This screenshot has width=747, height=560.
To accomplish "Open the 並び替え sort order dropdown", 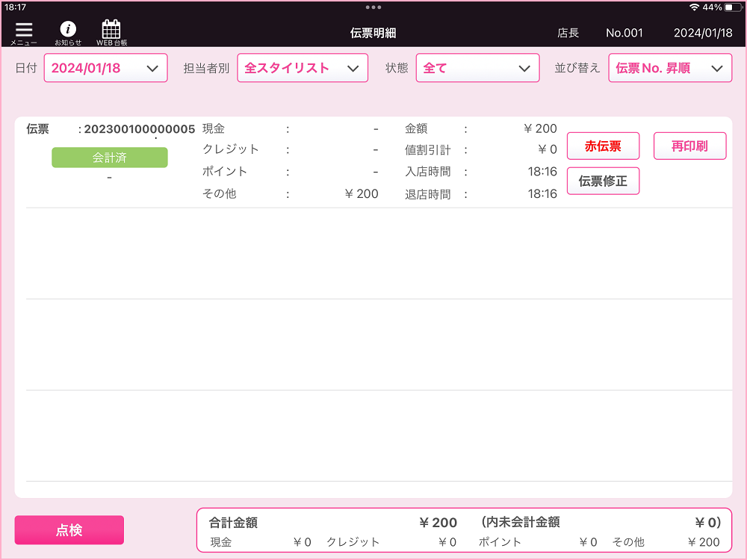I will tap(669, 68).
